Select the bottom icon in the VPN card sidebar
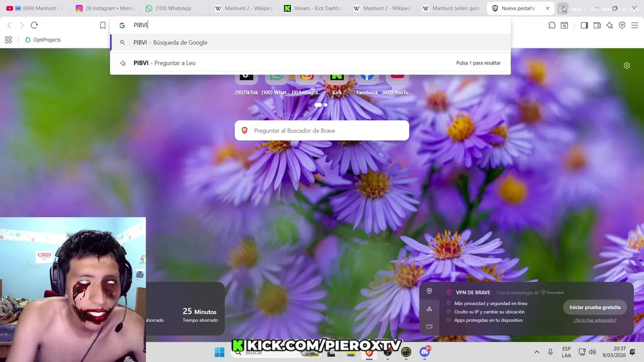This screenshot has width=644, height=362. [429, 326]
